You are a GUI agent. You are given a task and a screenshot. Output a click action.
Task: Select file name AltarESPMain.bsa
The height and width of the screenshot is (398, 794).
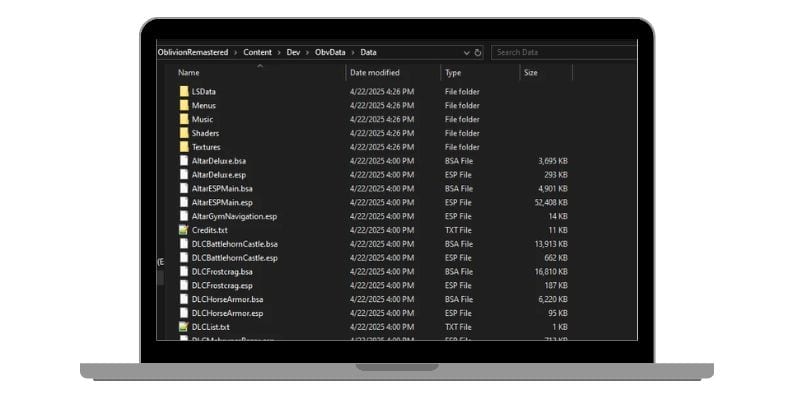[x=222, y=188]
